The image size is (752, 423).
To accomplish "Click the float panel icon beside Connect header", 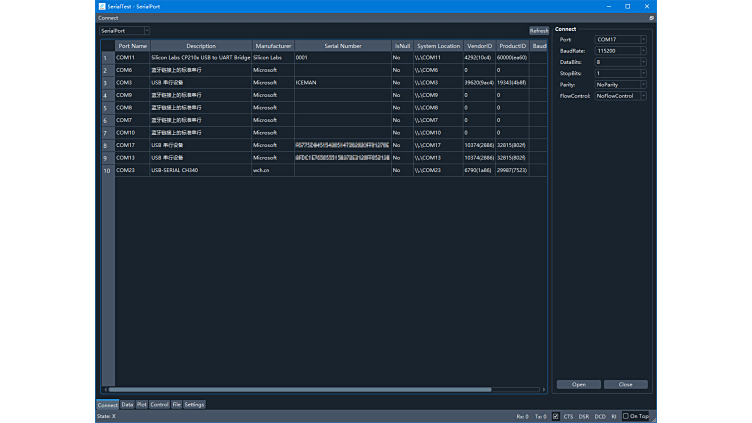I will tap(651, 18).
